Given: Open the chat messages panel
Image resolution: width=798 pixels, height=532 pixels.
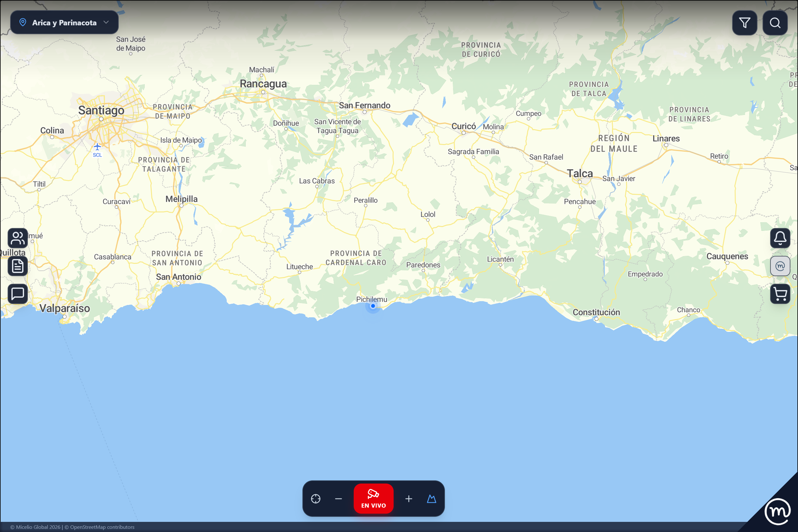Looking at the screenshot, I should pyautogui.click(x=17, y=294).
